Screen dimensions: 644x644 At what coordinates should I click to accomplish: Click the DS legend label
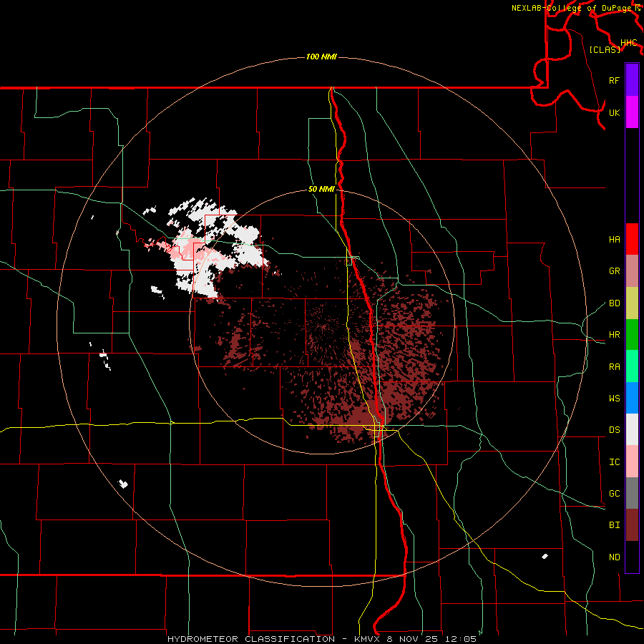(x=614, y=430)
